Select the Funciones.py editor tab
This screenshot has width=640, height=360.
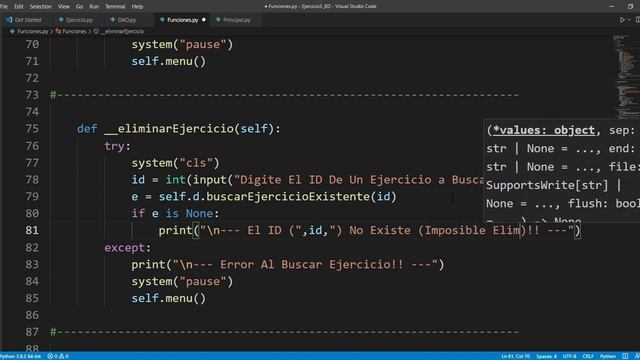coord(182,20)
